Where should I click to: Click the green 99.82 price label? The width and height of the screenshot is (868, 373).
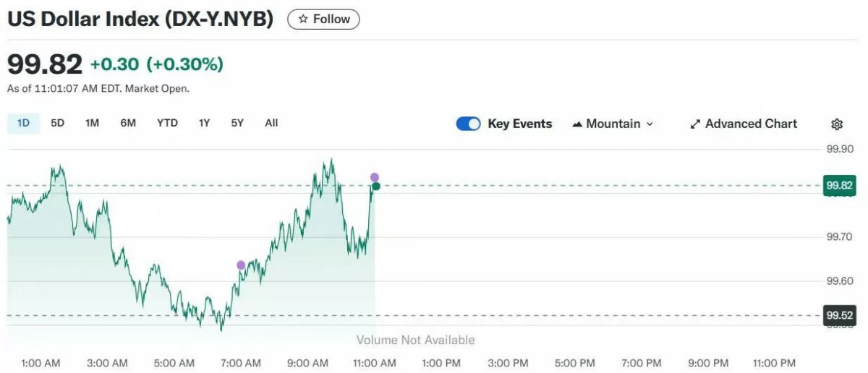pos(839,186)
